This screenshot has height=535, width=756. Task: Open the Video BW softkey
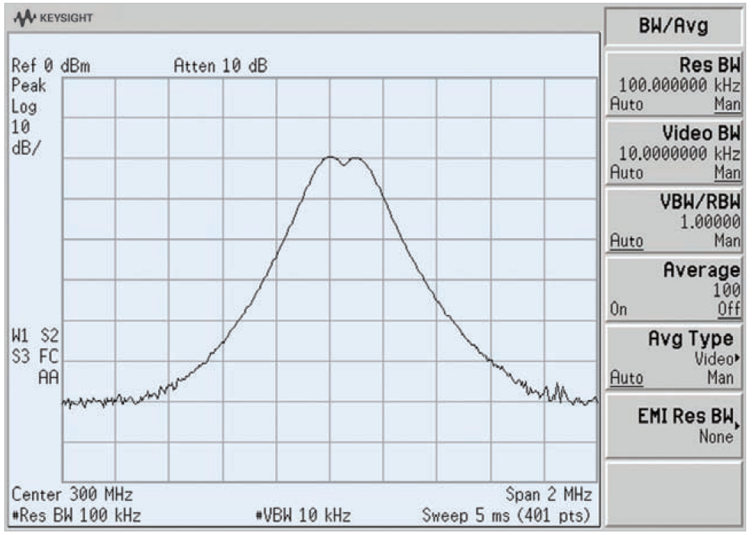click(x=674, y=153)
